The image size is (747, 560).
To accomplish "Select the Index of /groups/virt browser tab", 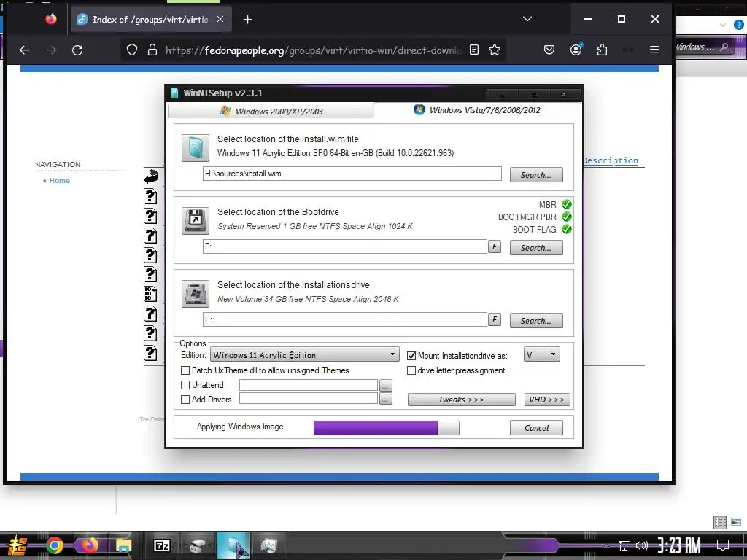I will 151,19.
